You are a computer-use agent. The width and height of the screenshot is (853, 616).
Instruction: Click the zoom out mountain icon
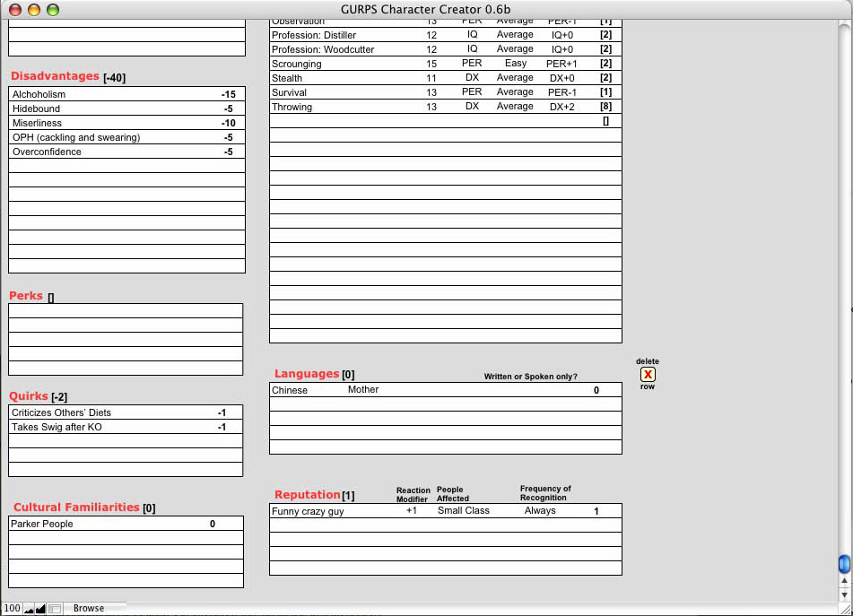click(29, 609)
